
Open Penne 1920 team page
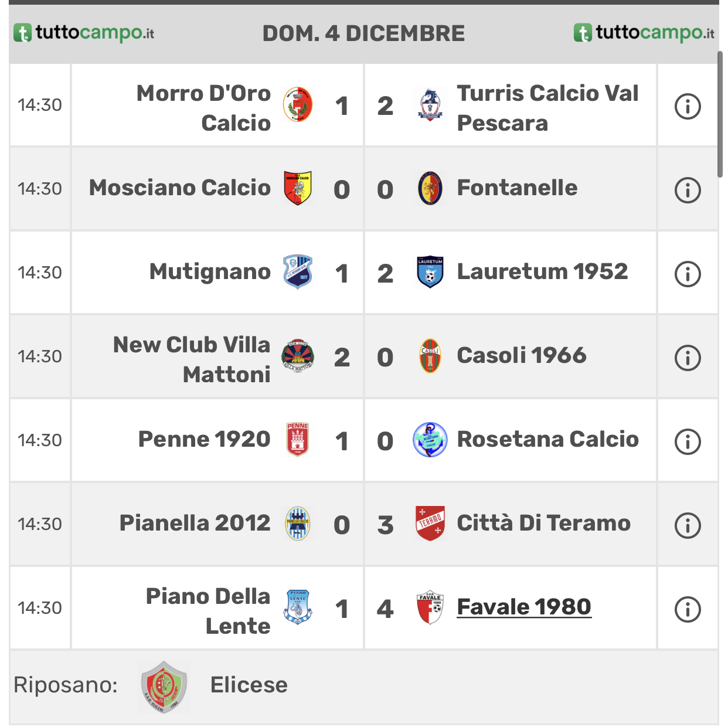(x=205, y=439)
